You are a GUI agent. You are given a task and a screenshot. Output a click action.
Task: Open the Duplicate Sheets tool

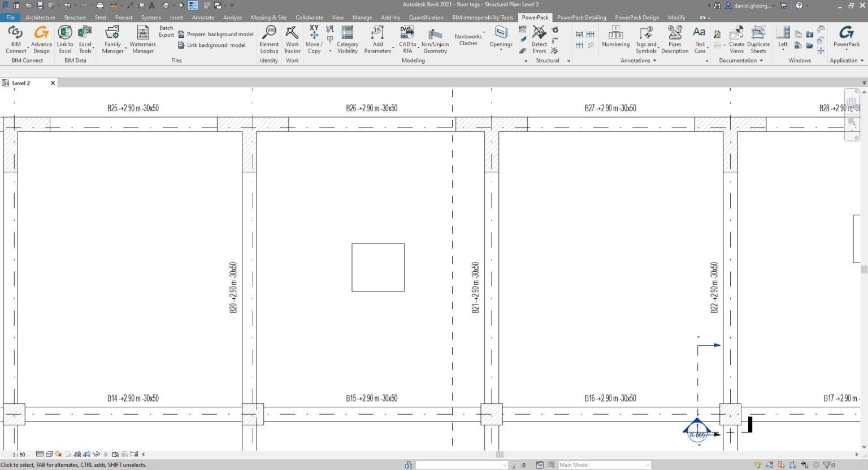[x=758, y=40]
